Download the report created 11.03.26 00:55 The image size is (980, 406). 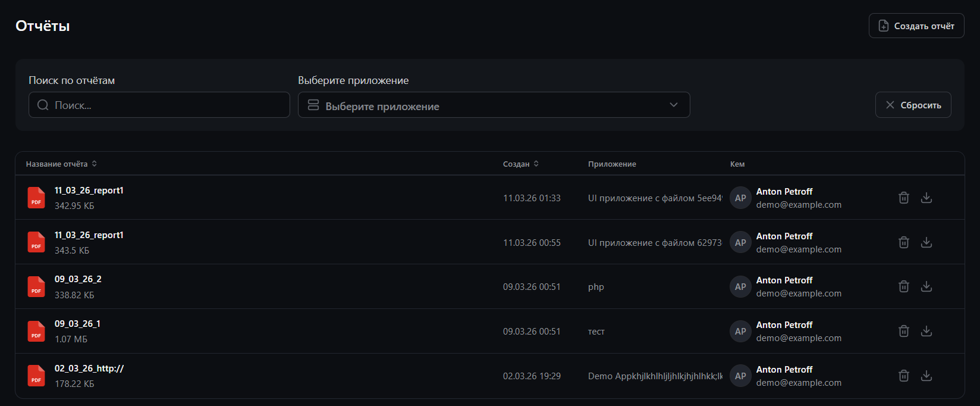click(926, 242)
